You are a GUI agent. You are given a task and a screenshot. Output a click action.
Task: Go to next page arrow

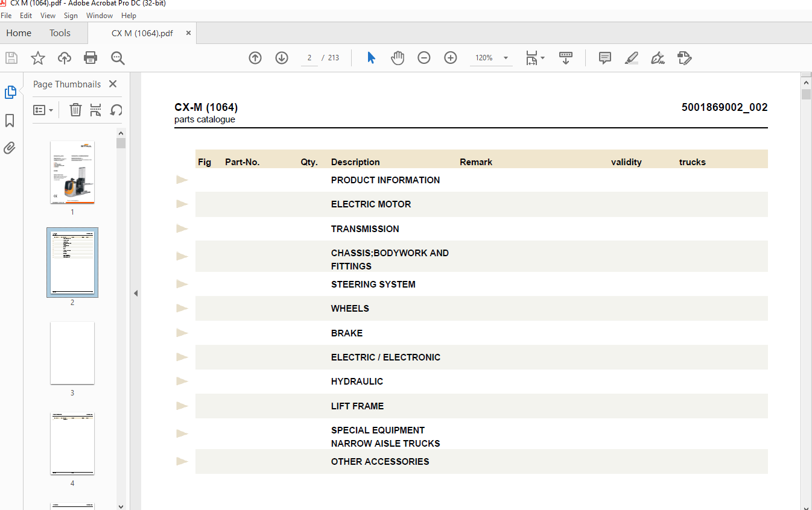[282, 58]
